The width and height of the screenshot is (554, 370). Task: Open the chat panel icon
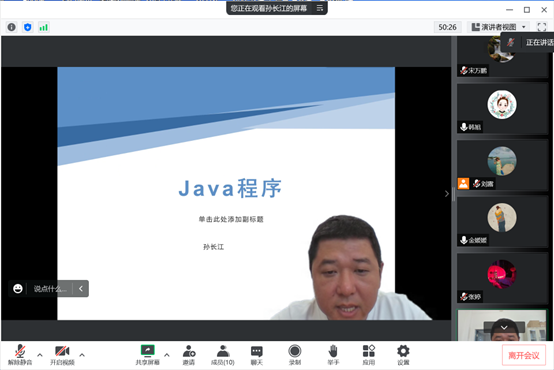pos(257,355)
